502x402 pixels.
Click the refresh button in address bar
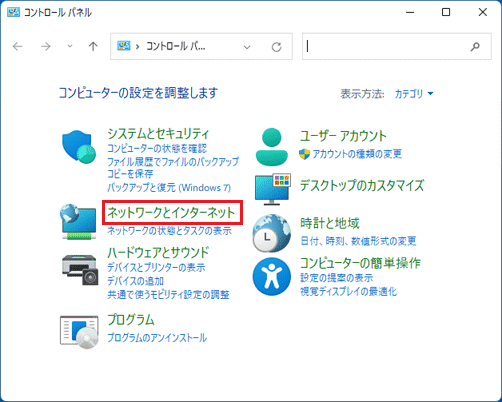pyautogui.click(x=276, y=47)
